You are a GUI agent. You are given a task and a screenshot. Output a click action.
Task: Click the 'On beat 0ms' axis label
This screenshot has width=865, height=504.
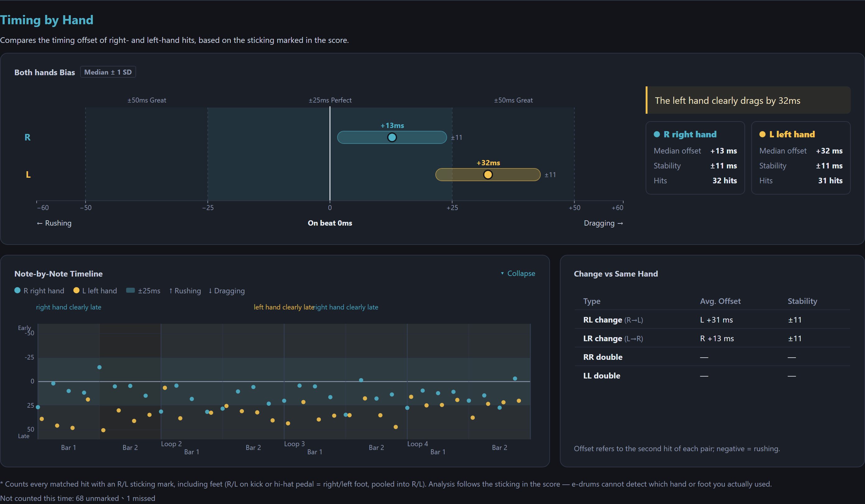click(330, 223)
